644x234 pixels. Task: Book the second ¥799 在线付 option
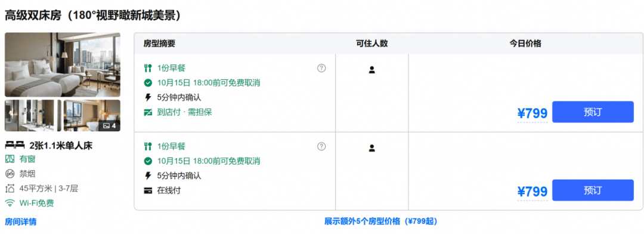[593, 190]
